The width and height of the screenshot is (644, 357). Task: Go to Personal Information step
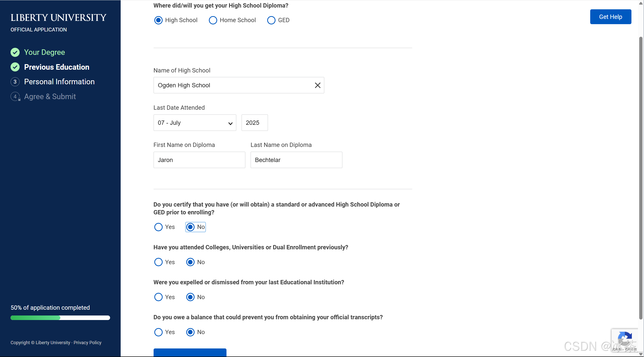coord(59,82)
